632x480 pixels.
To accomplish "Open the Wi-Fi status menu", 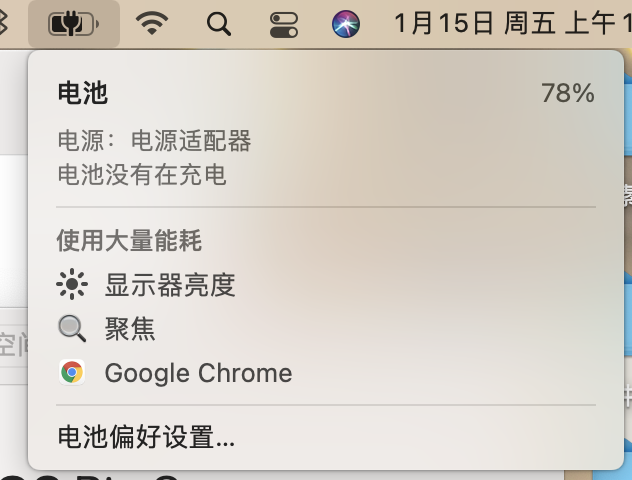I will [152, 23].
